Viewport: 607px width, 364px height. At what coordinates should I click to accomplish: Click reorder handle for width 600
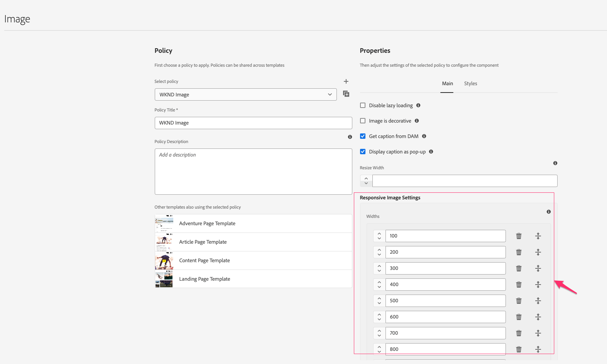point(538,317)
